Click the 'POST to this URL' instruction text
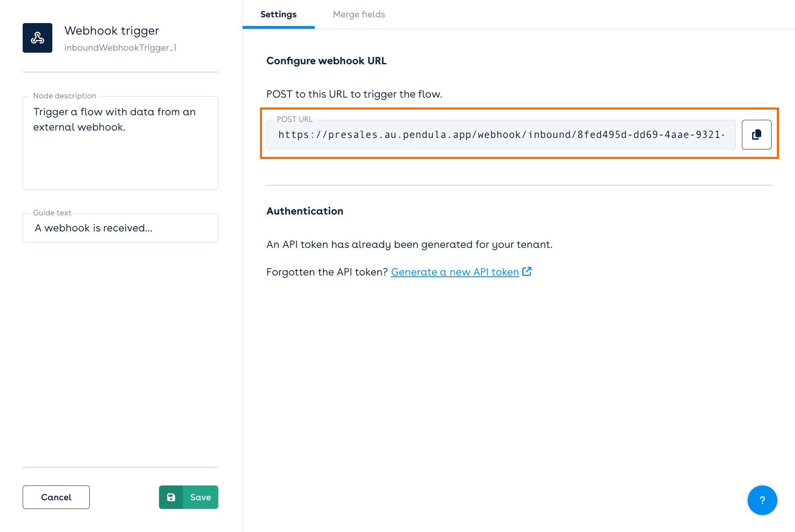The image size is (795, 532). tap(354, 94)
